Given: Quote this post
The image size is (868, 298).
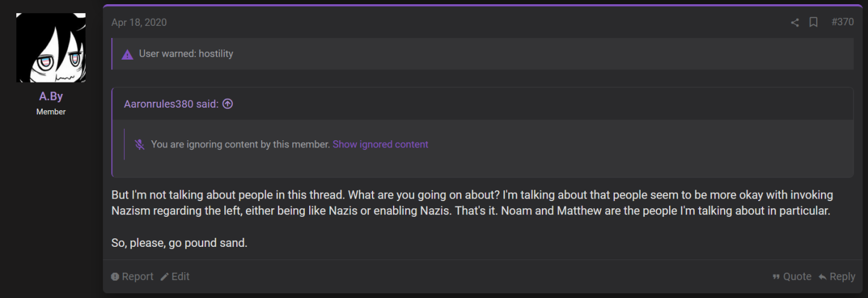Looking at the screenshot, I should [x=791, y=276].
